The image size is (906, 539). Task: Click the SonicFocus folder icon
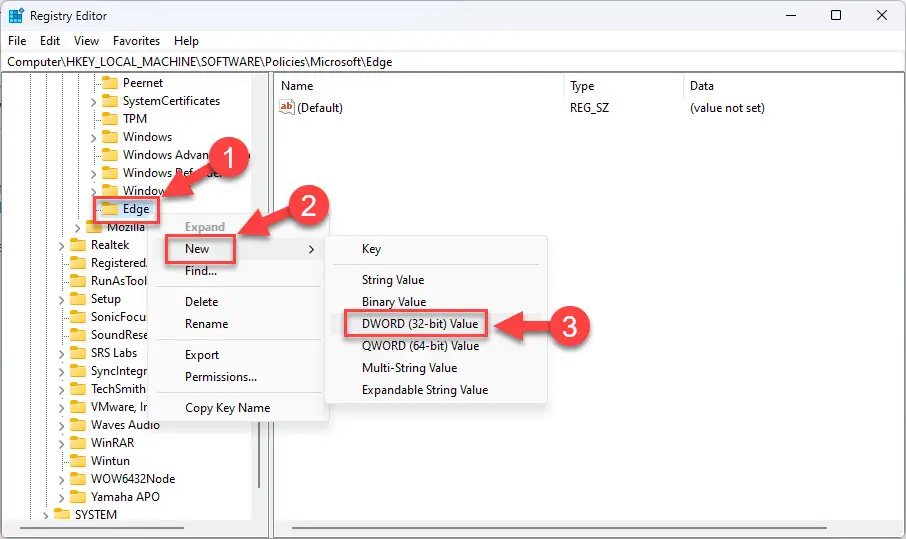pyautogui.click(x=78, y=317)
